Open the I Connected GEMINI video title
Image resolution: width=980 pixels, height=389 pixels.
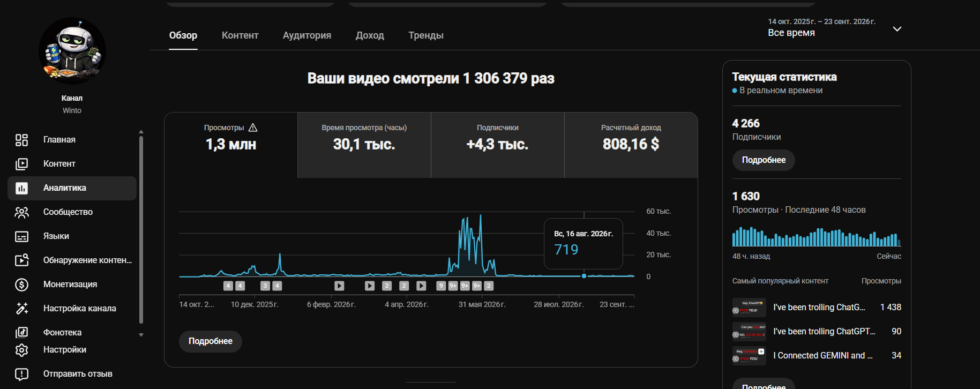(x=823, y=356)
